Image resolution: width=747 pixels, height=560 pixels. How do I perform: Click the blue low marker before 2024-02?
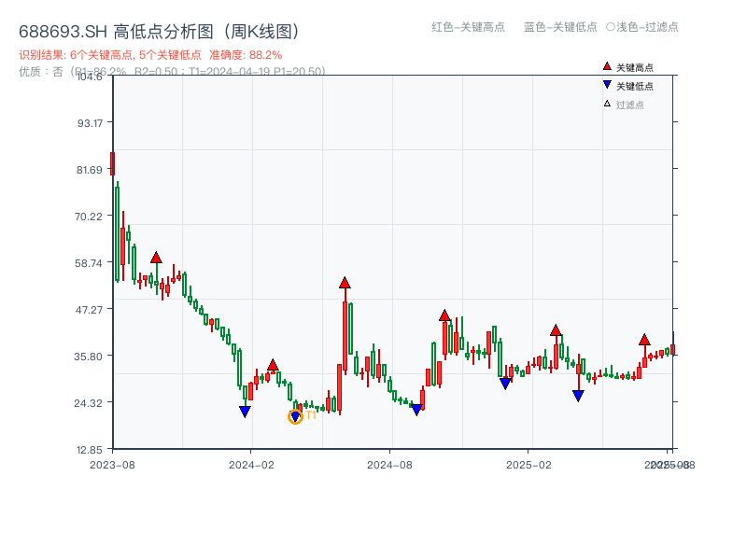click(245, 411)
